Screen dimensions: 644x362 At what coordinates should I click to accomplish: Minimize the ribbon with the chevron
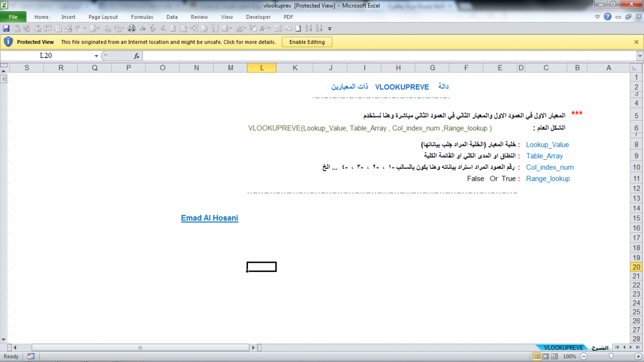pos(598,17)
